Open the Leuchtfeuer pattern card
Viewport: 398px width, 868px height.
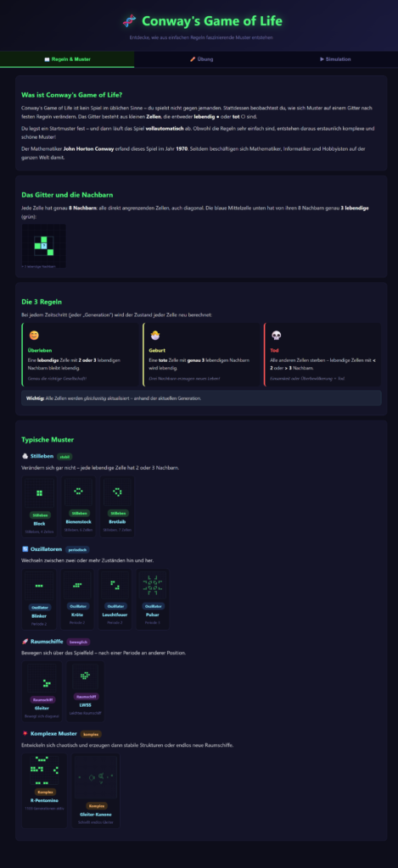click(x=115, y=599)
